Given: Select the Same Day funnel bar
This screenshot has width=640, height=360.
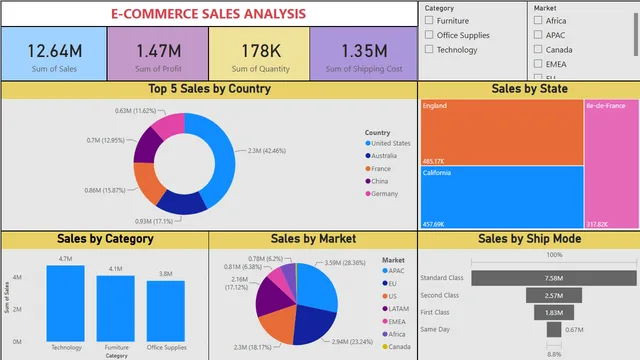Looking at the screenshot, I should (554, 329).
